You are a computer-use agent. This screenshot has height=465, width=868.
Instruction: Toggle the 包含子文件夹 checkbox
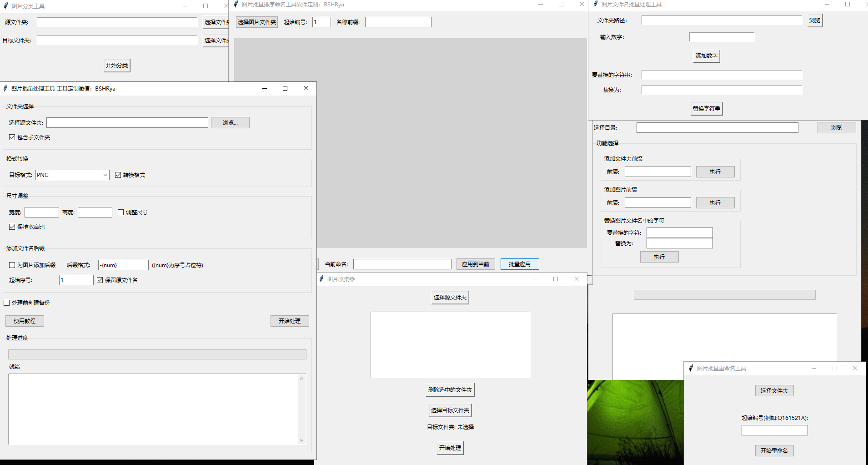[12, 137]
